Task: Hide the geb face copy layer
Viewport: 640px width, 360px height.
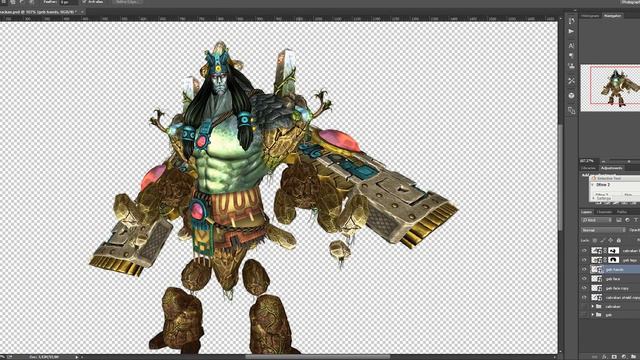Action: tap(584, 288)
